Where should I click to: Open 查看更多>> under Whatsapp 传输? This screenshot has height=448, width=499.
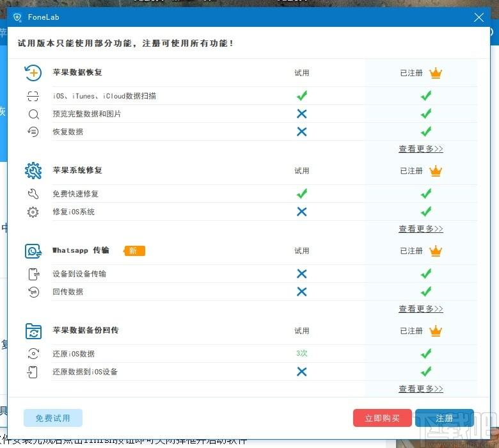[421, 309]
